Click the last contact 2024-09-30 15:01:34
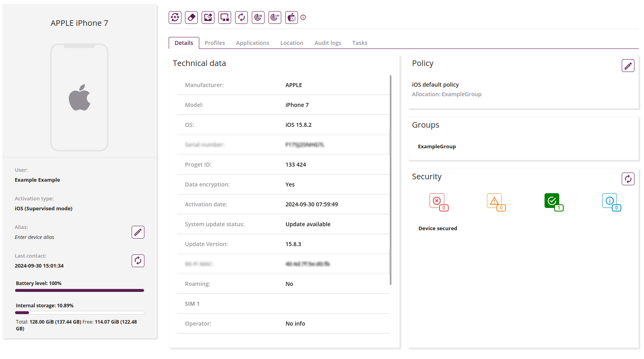Image resolution: width=644 pixels, height=359 pixels. [39, 266]
